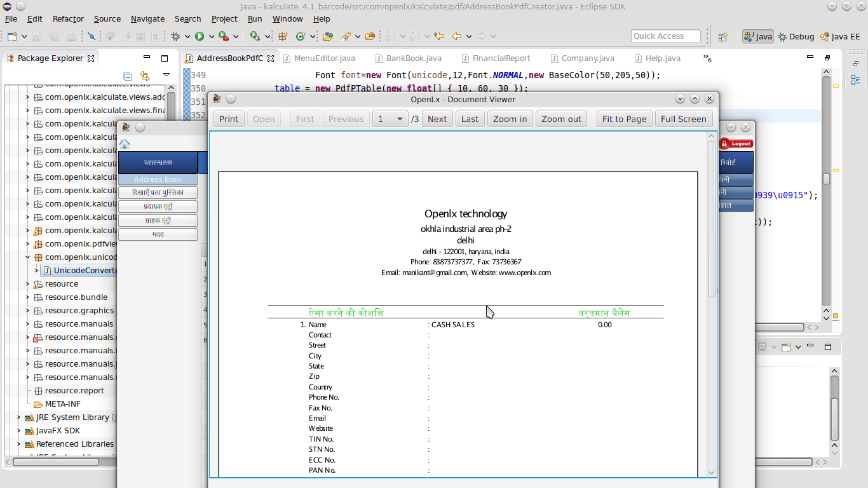Open the page number dropdown
Image resolution: width=868 pixels, height=488 pixels.
point(400,119)
